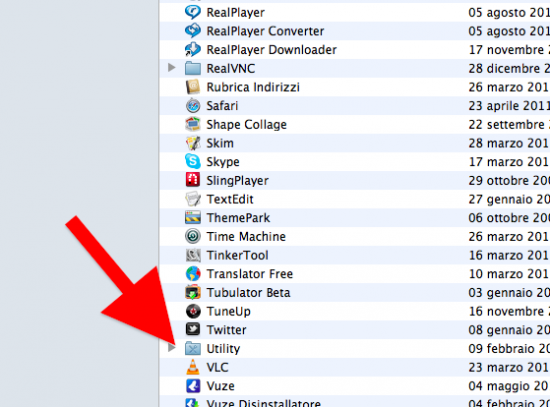Click the Tubulator Beta icon
This screenshot has width=550, height=407.
(193, 292)
